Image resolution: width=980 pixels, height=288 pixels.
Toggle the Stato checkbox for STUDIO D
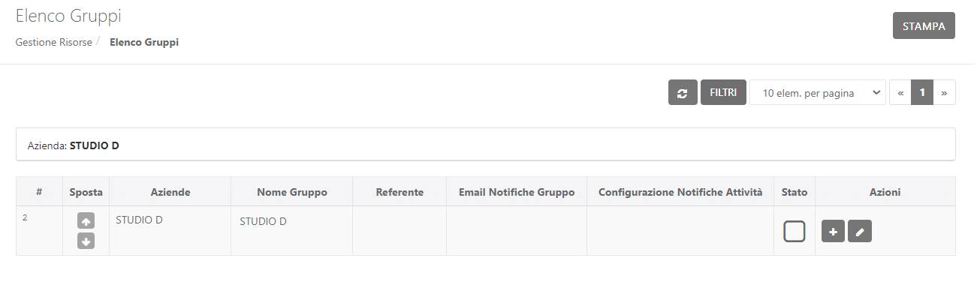(794, 231)
